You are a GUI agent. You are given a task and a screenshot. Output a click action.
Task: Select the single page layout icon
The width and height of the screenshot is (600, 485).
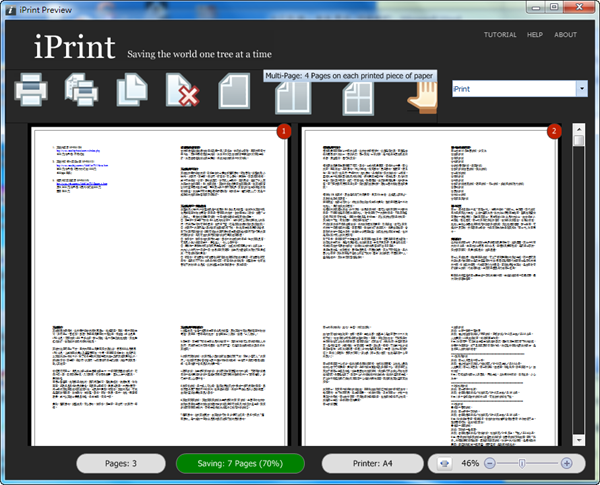[234, 91]
